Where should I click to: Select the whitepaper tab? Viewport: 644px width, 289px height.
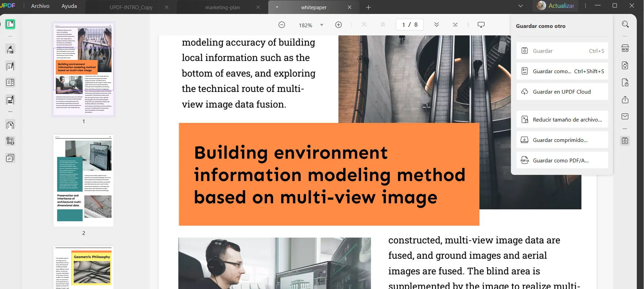point(314,7)
